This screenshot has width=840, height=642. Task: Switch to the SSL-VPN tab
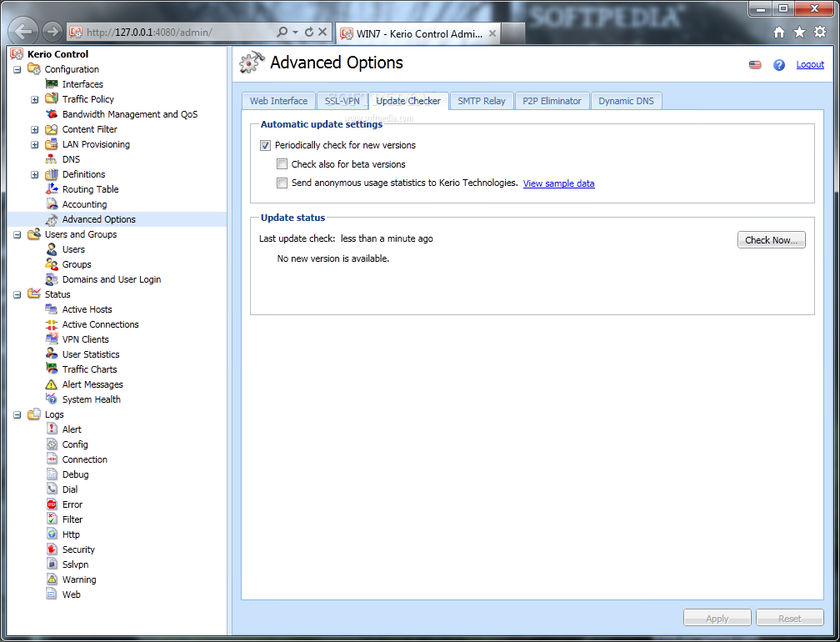point(342,101)
